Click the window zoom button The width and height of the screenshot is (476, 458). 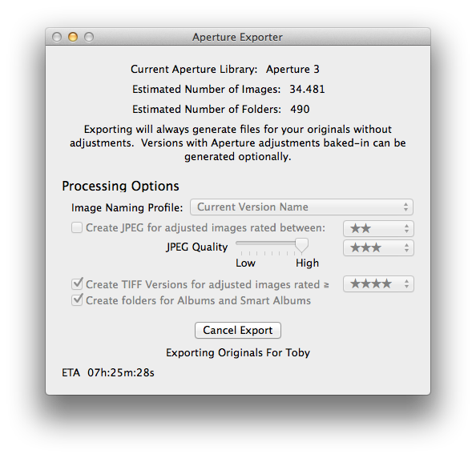click(89, 37)
